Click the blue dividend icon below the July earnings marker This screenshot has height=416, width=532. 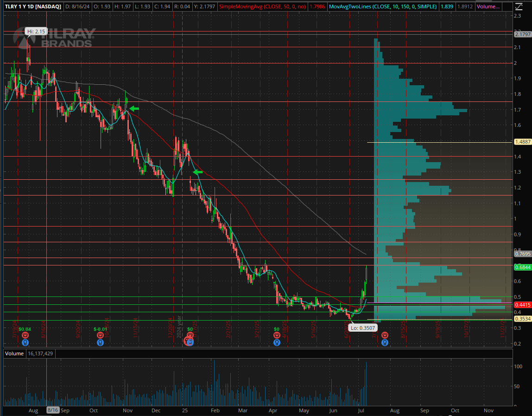pyautogui.click(x=385, y=343)
